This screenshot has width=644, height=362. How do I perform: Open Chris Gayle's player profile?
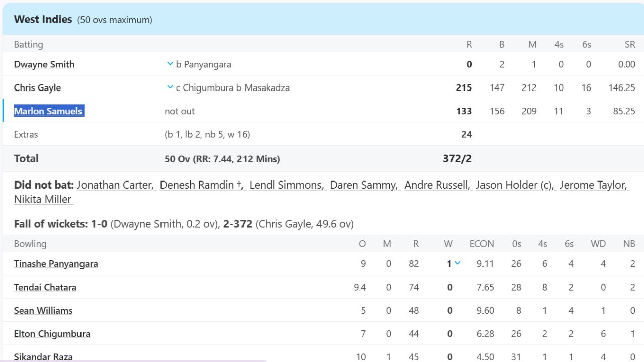(37, 87)
